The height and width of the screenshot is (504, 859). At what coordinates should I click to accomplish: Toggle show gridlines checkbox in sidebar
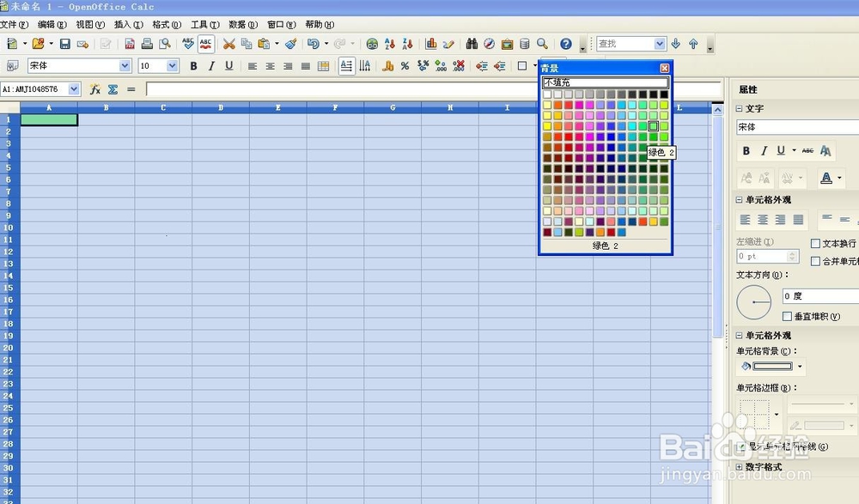pos(742,446)
